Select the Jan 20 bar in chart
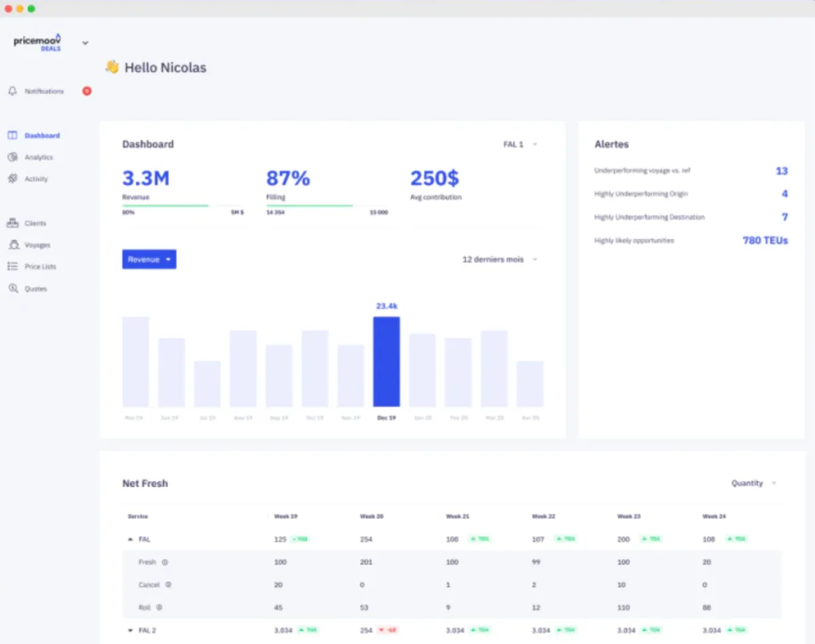815x644 pixels. pyautogui.click(x=422, y=370)
